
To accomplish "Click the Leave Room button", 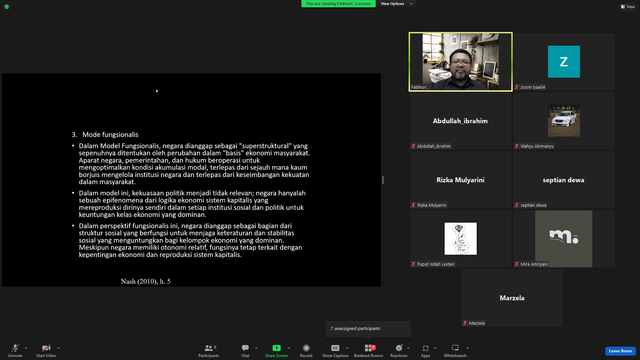I will click(620, 351).
